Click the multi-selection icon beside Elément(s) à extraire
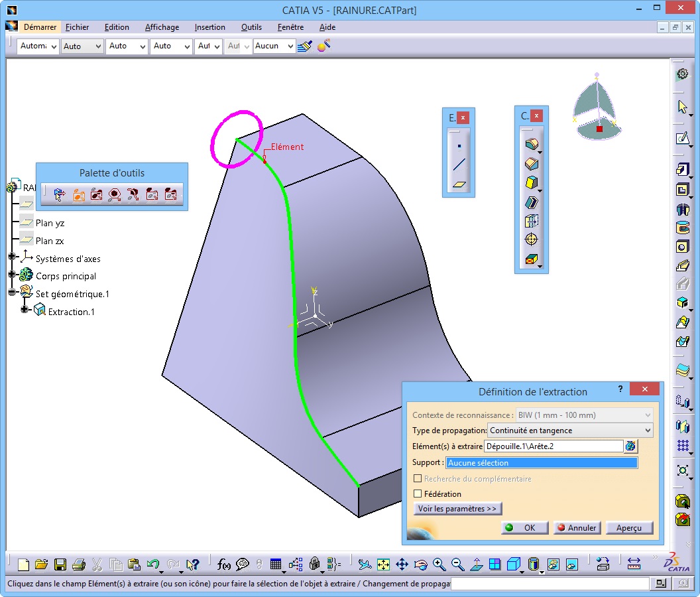Screen dimensions: 700x597 pyautogui.click(x=630, y=446)
